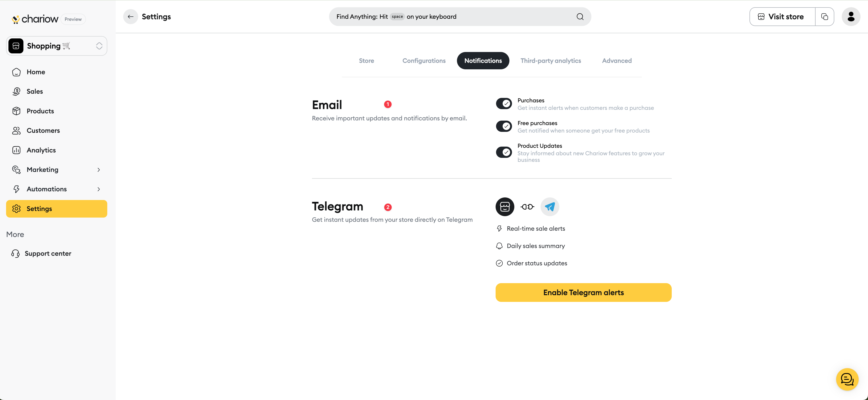Open the chat support bubble
The height and width of the screenshot is (400, 868).
click(x=847, y=379)
